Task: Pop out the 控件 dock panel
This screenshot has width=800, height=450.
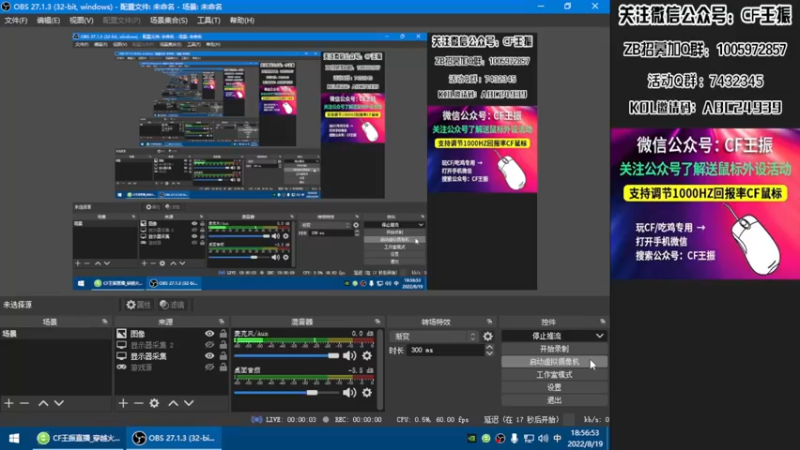Action: tap(603, 322)
